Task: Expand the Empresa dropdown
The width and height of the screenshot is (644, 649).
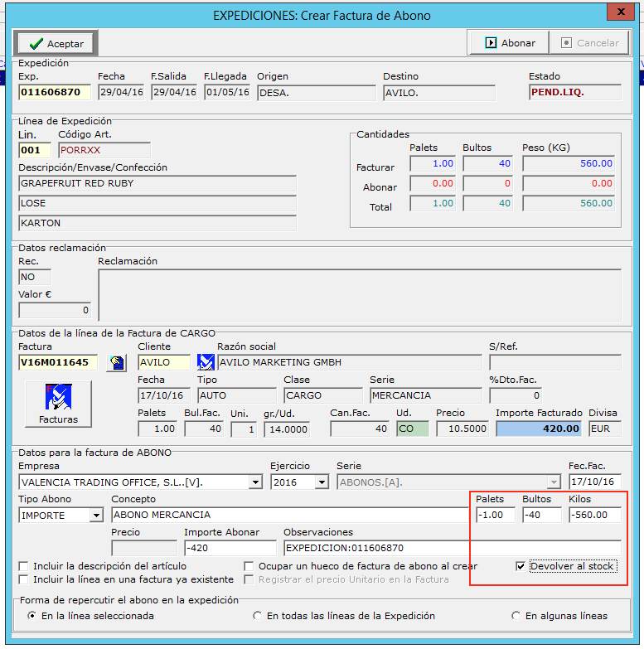Action: tap(255, 482)
